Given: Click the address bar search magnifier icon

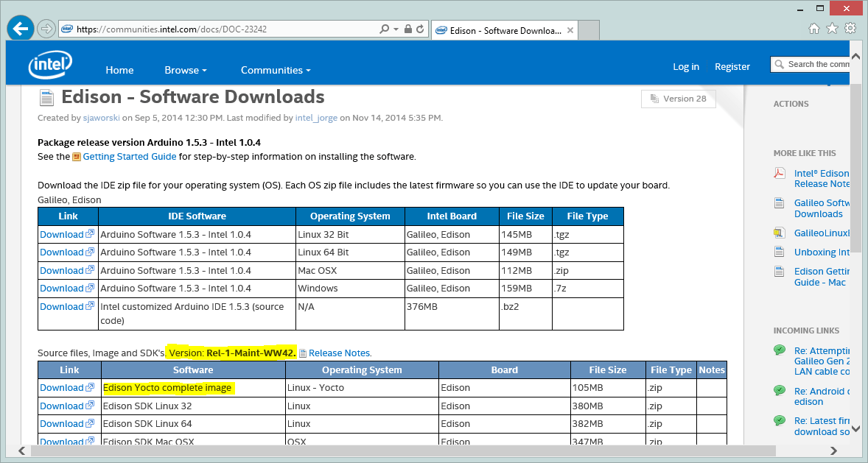Looking at the screenshot, I should (x=384, y=29).
